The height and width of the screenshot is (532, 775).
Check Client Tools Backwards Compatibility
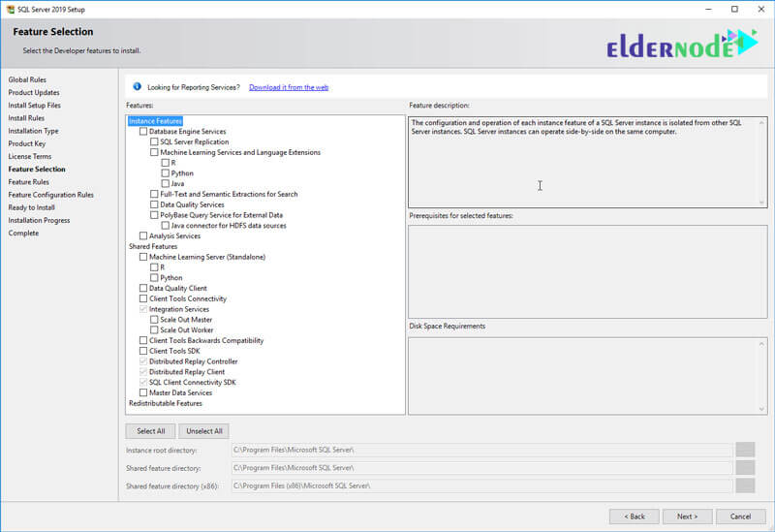143,340
